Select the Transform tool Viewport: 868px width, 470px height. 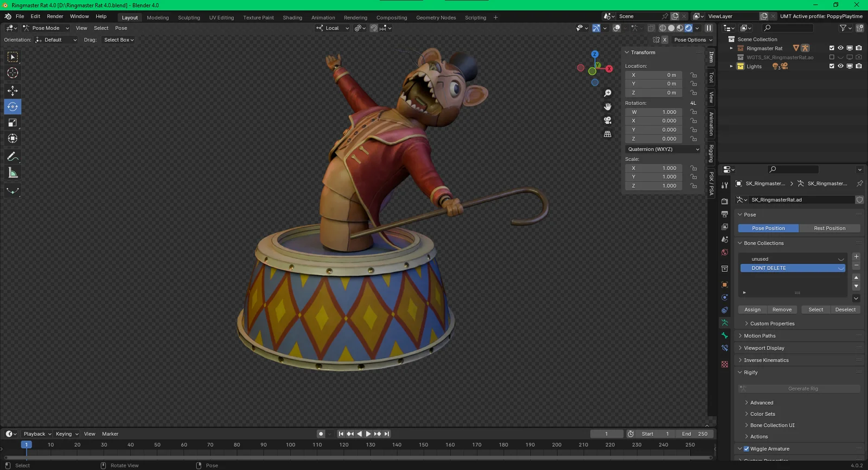tap(12, 138)
